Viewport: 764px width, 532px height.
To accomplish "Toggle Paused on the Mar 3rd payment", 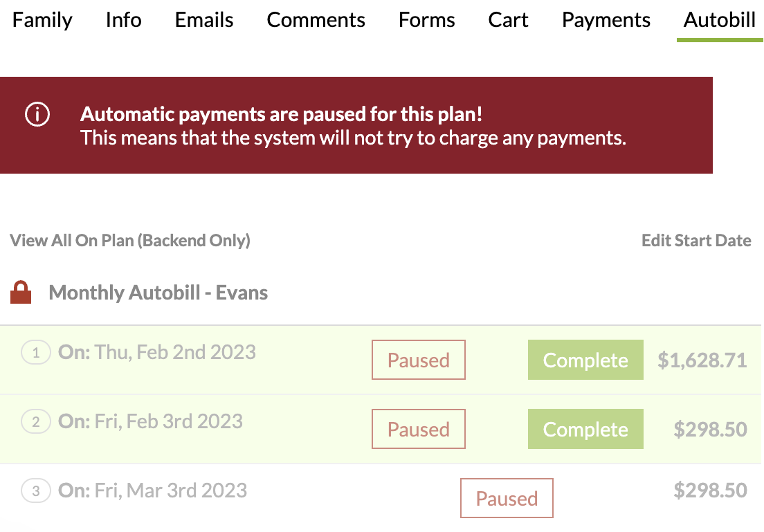I will tap(507, 498).
